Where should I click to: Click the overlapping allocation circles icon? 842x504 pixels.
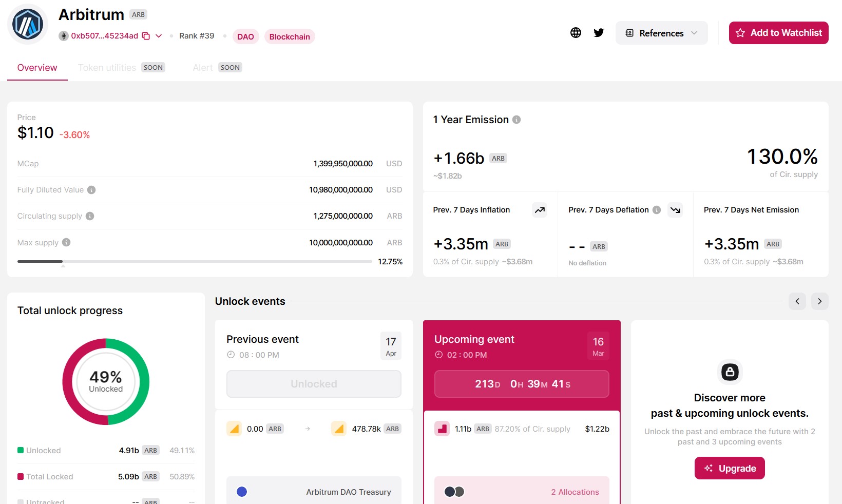pos(454,492)
